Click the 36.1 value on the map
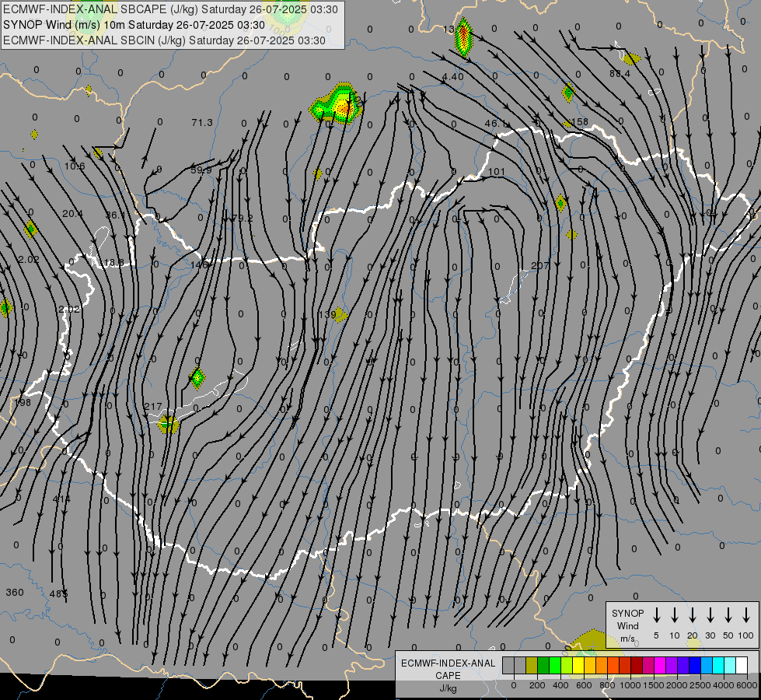The height and width of the screenshot is (700, 761). tap(116, 215)
